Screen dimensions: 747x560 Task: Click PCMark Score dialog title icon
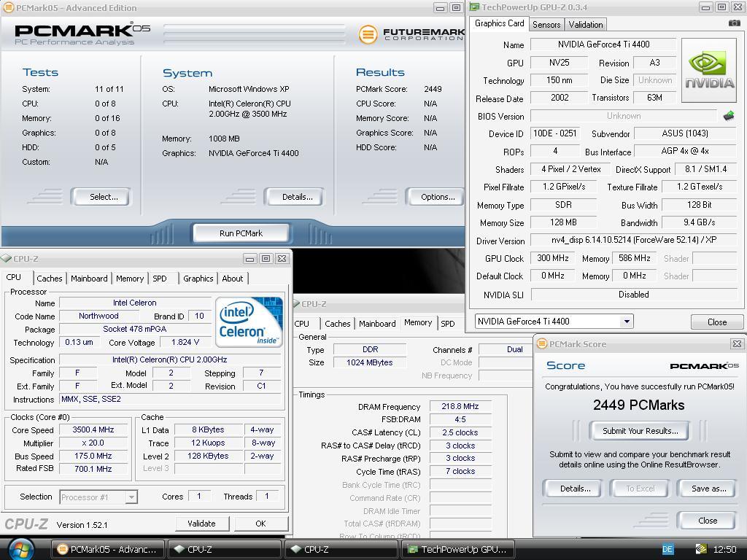point(542,344)
